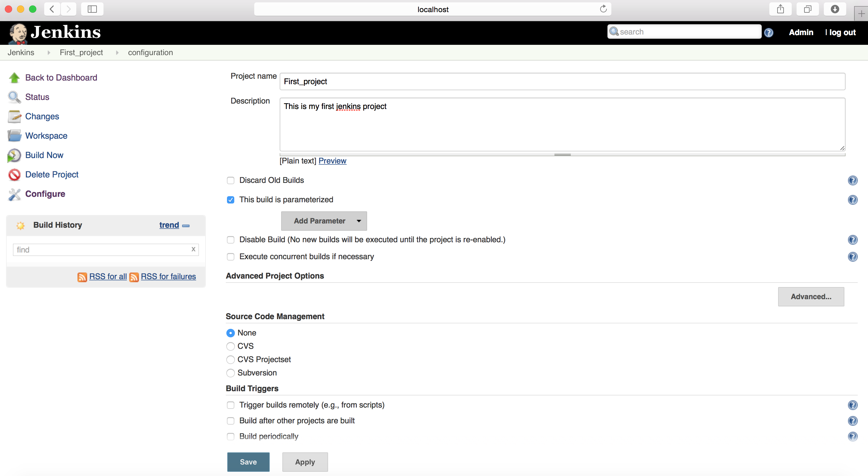Enable Build periodically checkbox
The width and height of the screenshot is (868, 476).
pos(231,437)
